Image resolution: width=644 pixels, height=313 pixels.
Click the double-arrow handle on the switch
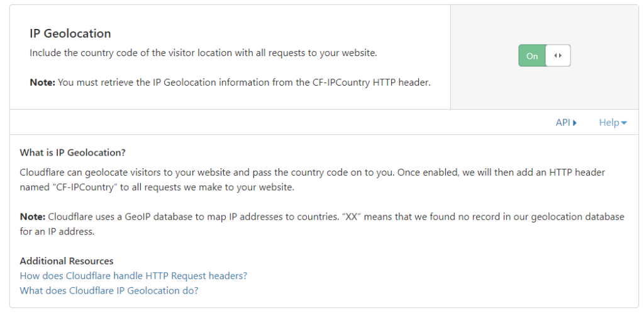[558, 55]
